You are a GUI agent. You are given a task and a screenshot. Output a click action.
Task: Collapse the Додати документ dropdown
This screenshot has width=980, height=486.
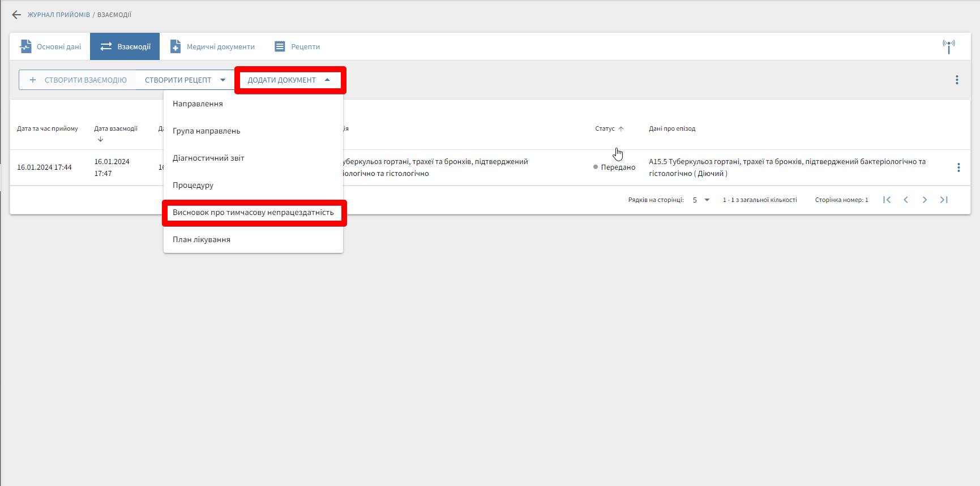(289, 80)
